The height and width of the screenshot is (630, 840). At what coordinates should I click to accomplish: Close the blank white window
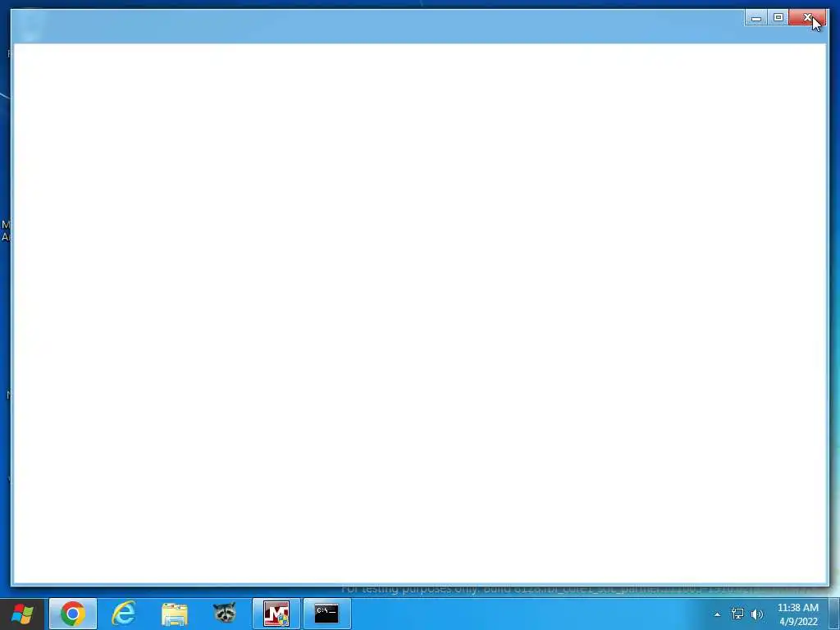(807, 18)
